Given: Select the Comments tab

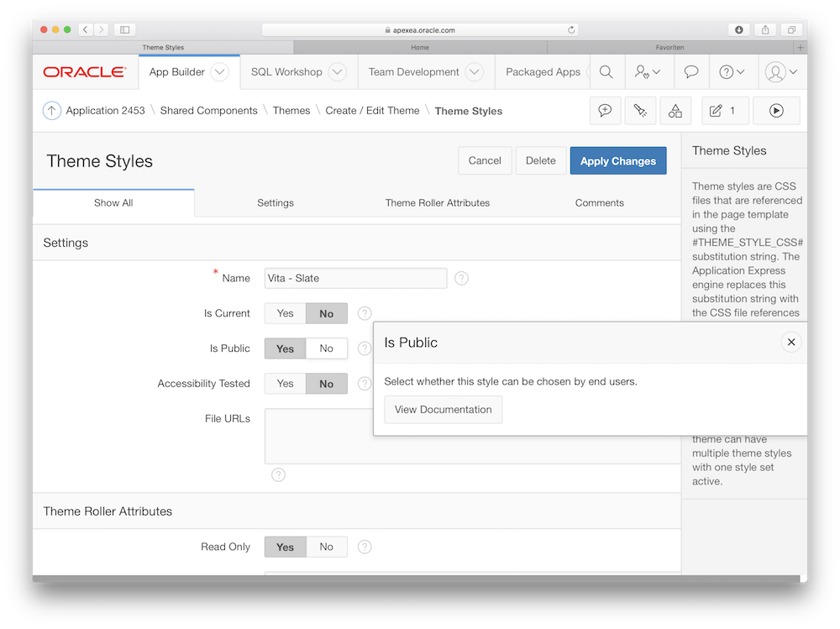Looking at the screenshot, I should click(599, 202).
